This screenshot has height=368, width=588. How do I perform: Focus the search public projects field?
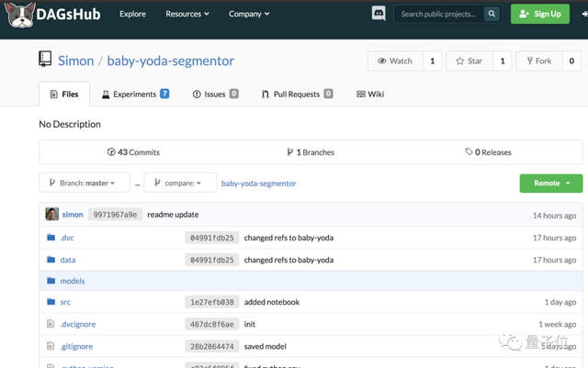tap(439, 14)
